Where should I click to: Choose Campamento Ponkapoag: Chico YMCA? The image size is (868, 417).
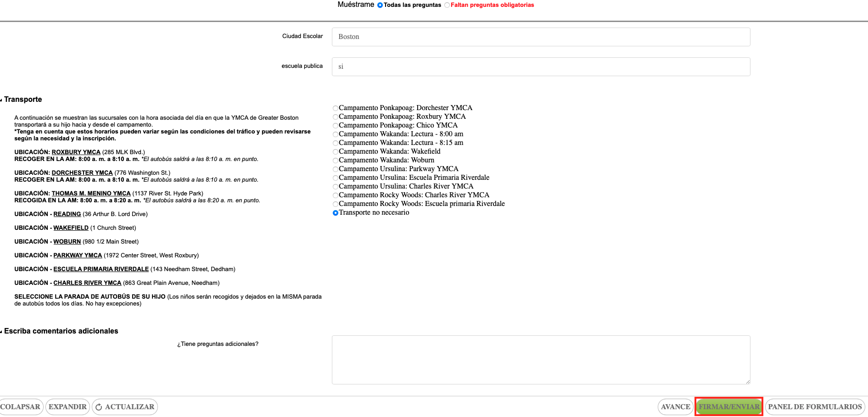coord(336,126)
